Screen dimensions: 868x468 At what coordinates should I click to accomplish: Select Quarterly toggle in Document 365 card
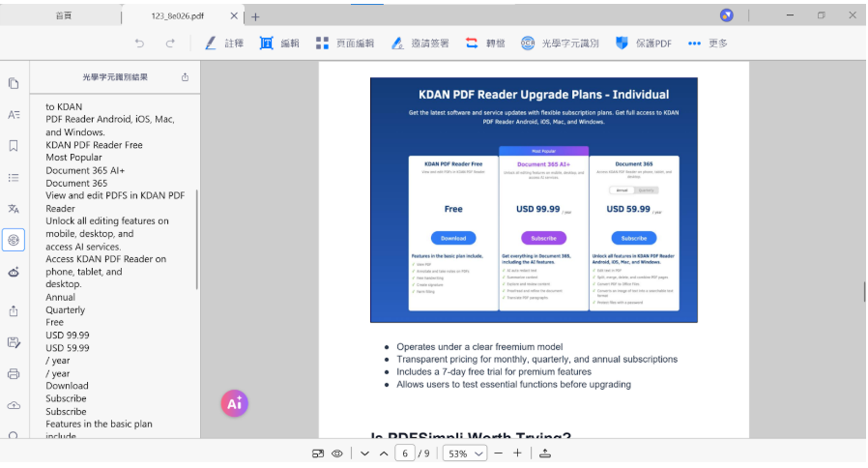pos(646,190)
